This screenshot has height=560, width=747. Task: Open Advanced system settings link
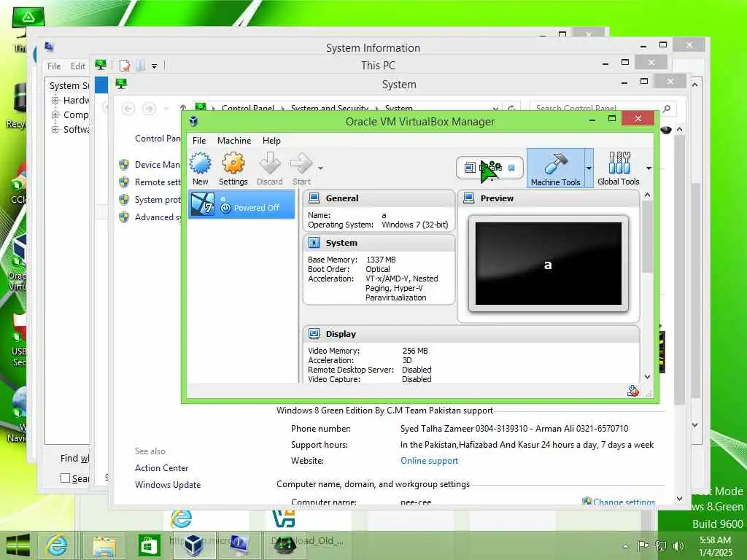[158, 217]
